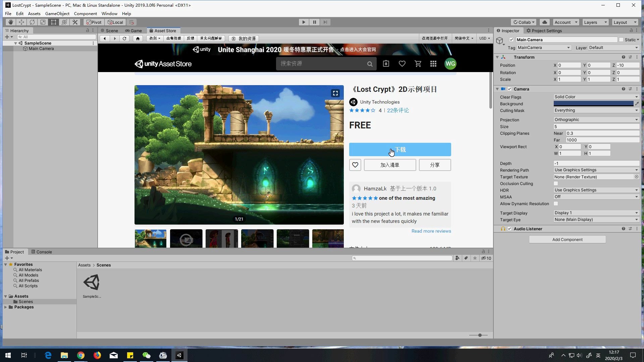Open the shopping cart
The height and width of the screenshot is (362, 644).
click(x=418, y=64)
